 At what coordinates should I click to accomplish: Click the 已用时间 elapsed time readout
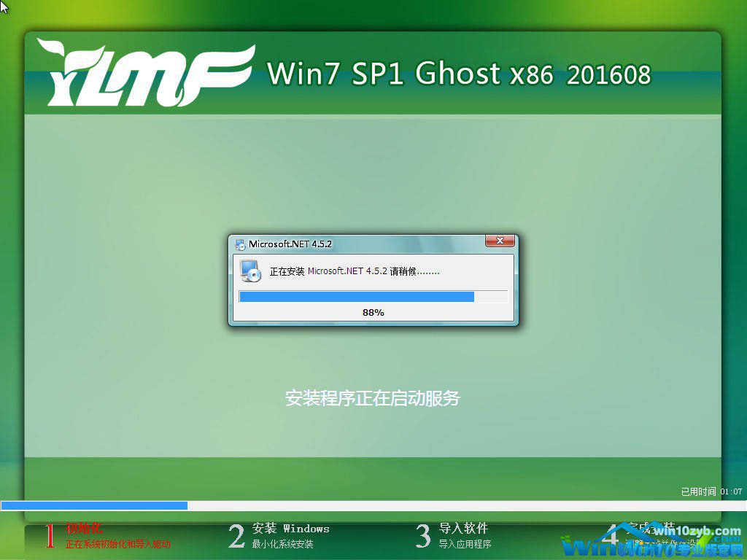pos(711,492)
